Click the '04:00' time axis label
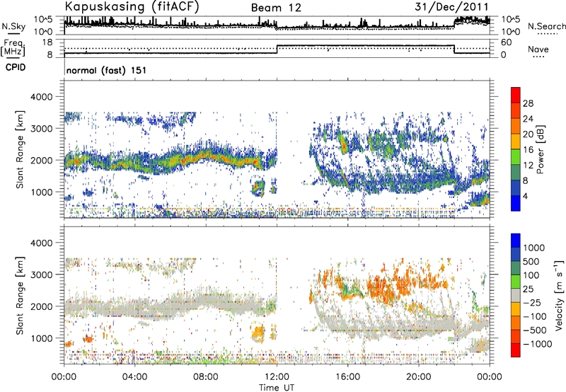The width and height of the screenshot is (566, 392). 134,377
